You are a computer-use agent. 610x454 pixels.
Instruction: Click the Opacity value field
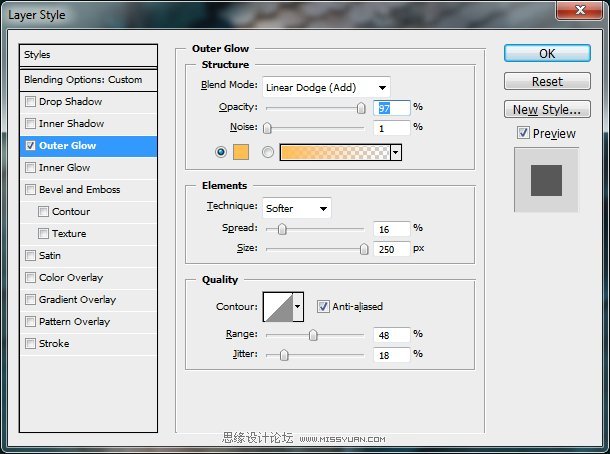(x=391, y=108)
